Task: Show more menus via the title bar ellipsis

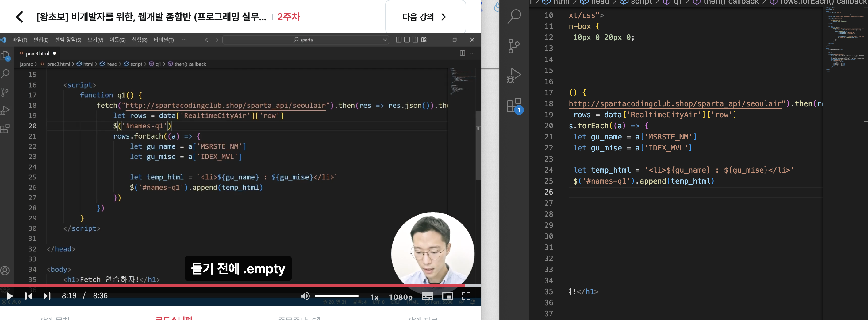Action: point(184,40)
